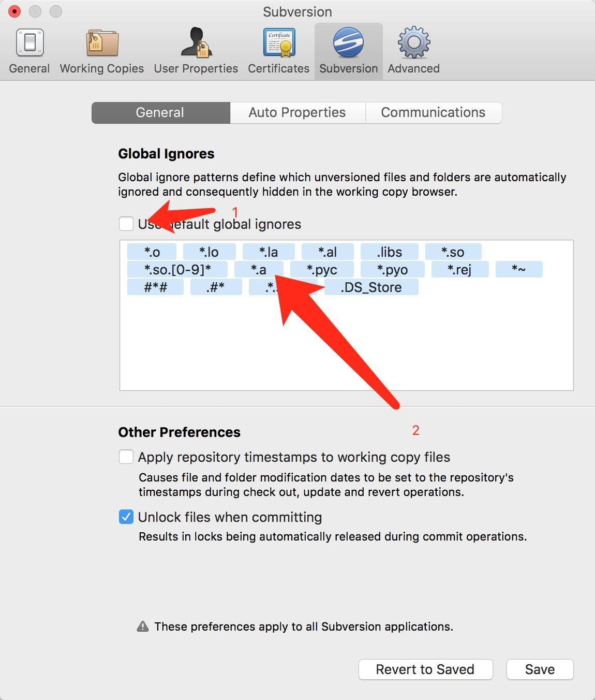The image size is (595, 700).
Task: Select the *.so ignore token
Action: click(x=453, y=252)
